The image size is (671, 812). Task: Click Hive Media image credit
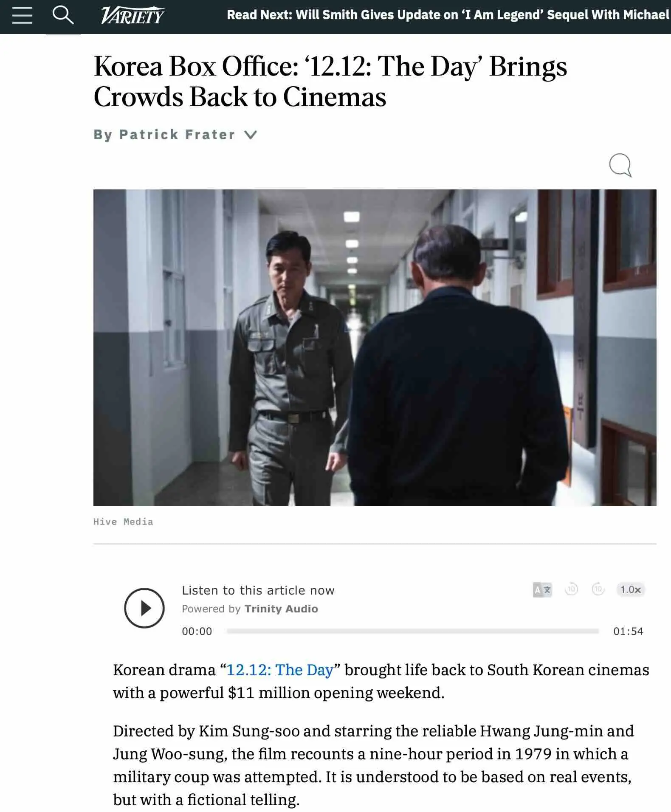(x=123, y=522)
